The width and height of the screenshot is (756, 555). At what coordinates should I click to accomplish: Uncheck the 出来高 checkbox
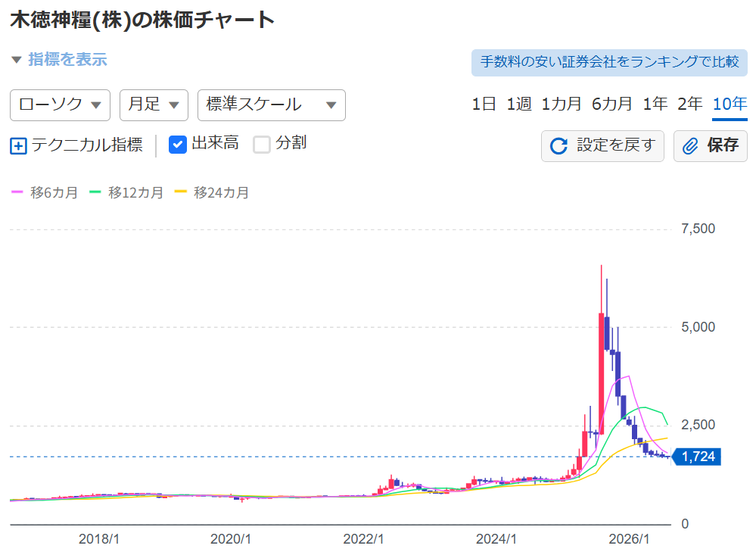coord(177,145)
